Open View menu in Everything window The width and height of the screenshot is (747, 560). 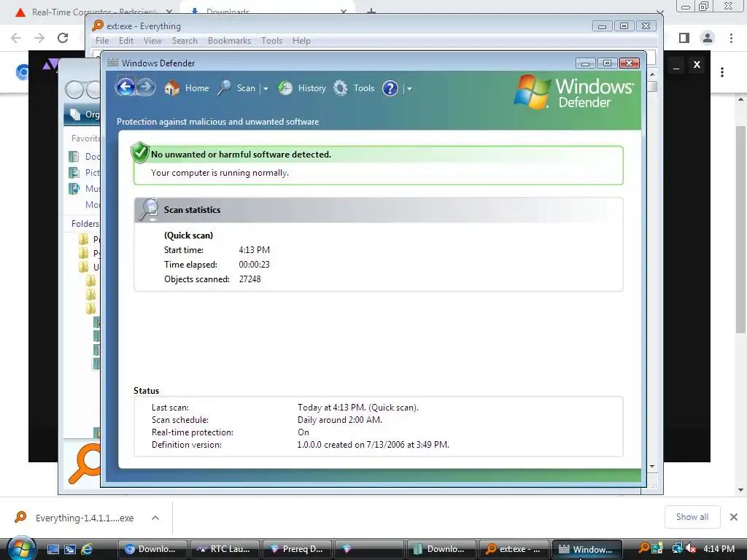[152, 41]
